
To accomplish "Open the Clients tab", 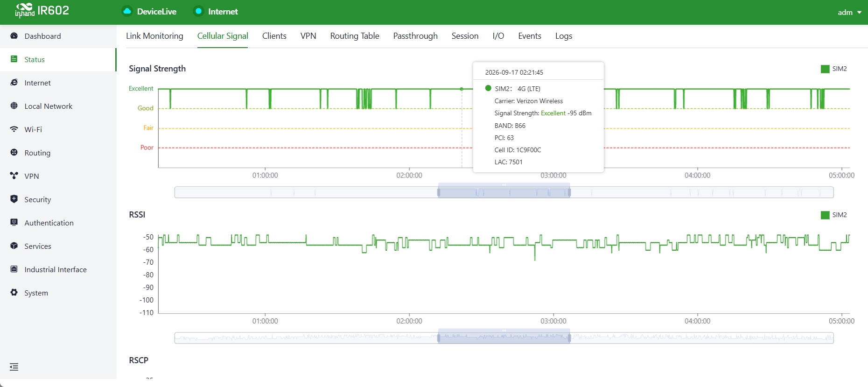I will 274,36.
